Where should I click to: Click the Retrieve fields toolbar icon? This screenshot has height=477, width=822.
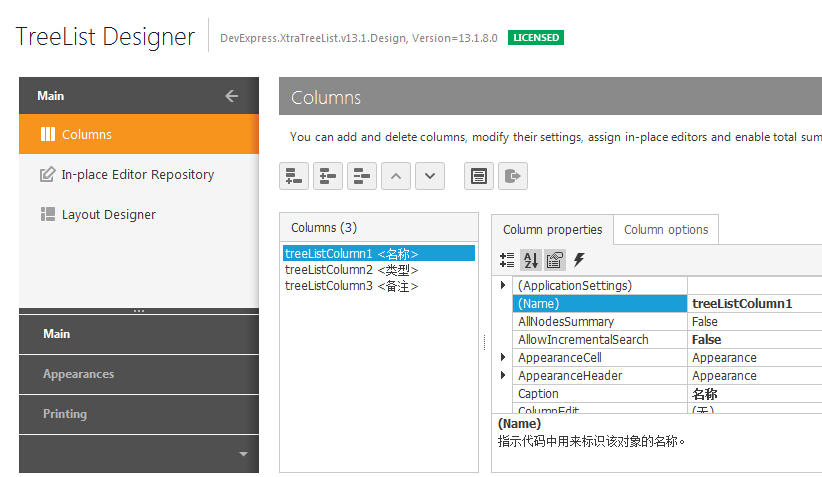pos(479,176)
